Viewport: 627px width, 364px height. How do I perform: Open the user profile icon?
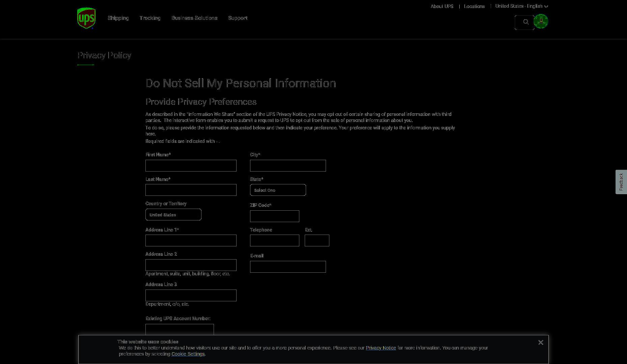tap(541, 21)
